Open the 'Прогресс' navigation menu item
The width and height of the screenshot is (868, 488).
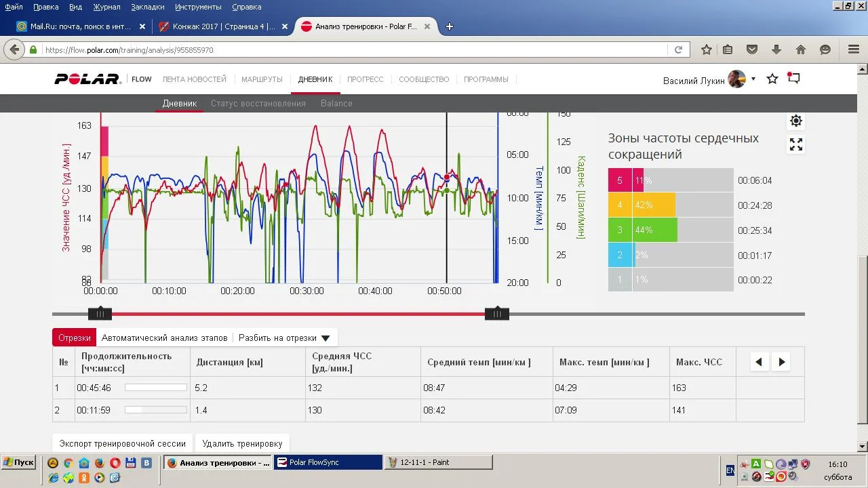(x=365, y=79)
